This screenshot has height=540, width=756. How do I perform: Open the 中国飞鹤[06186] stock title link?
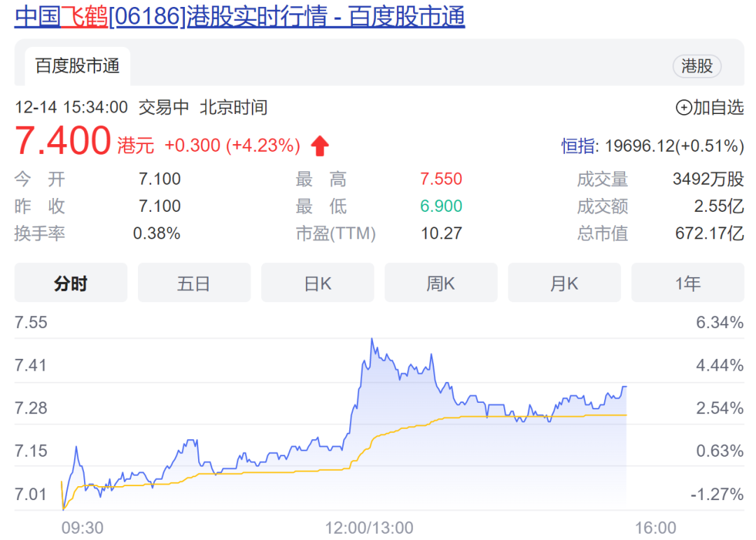[239, 16]
